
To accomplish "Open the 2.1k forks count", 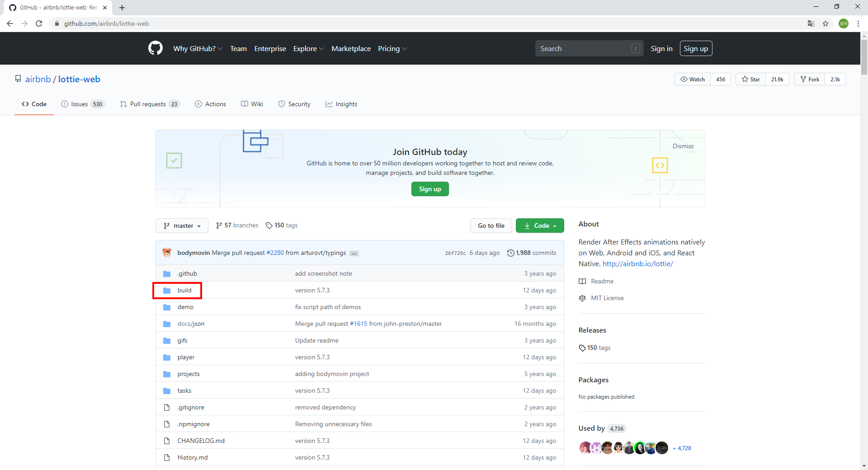I will click(835, 79).
